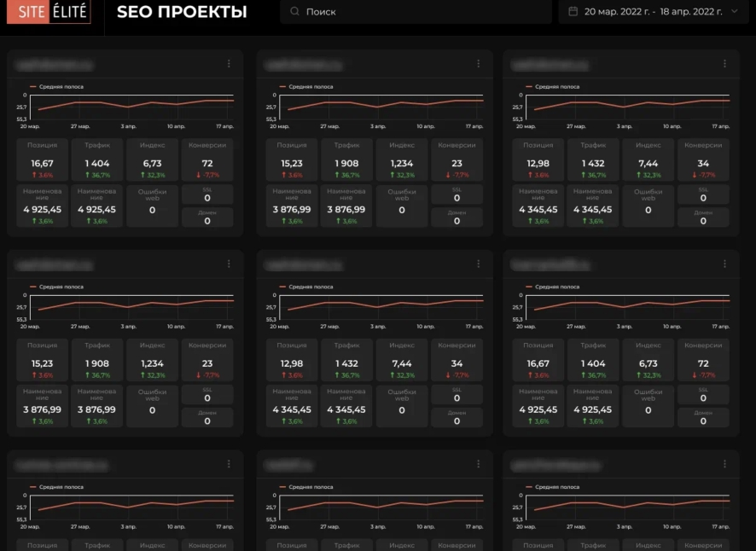Open three-dot menu of bottom-left card
This screenshot has width=756, height=551.
click(x=229, y=464)
